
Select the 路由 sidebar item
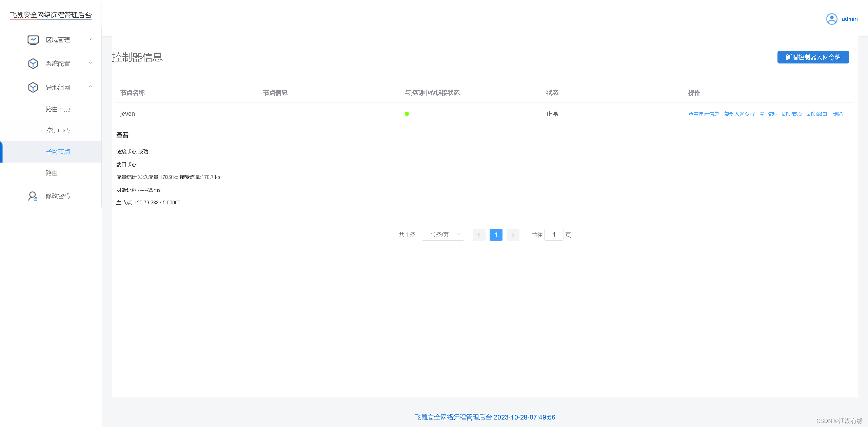(x=52, y=173)
